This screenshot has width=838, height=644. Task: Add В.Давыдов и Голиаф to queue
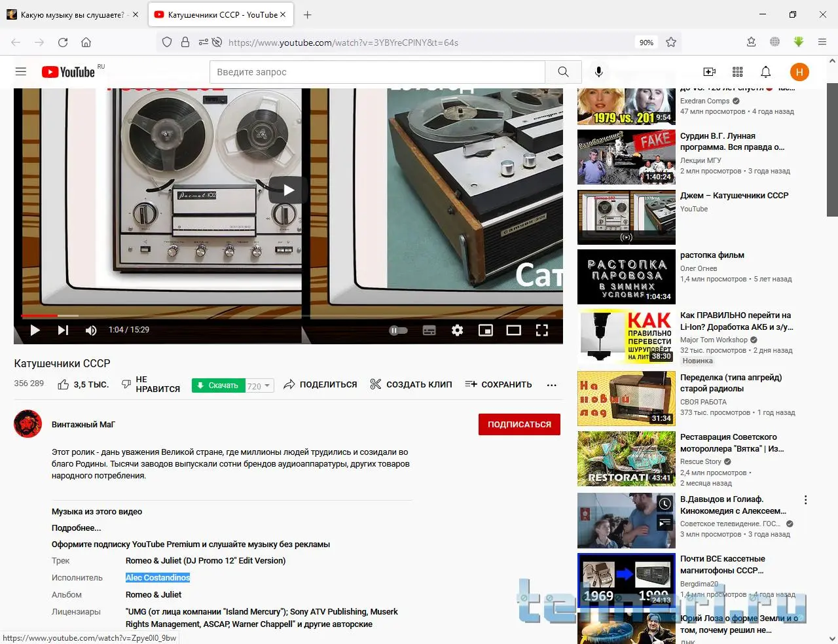click(665, 522)
